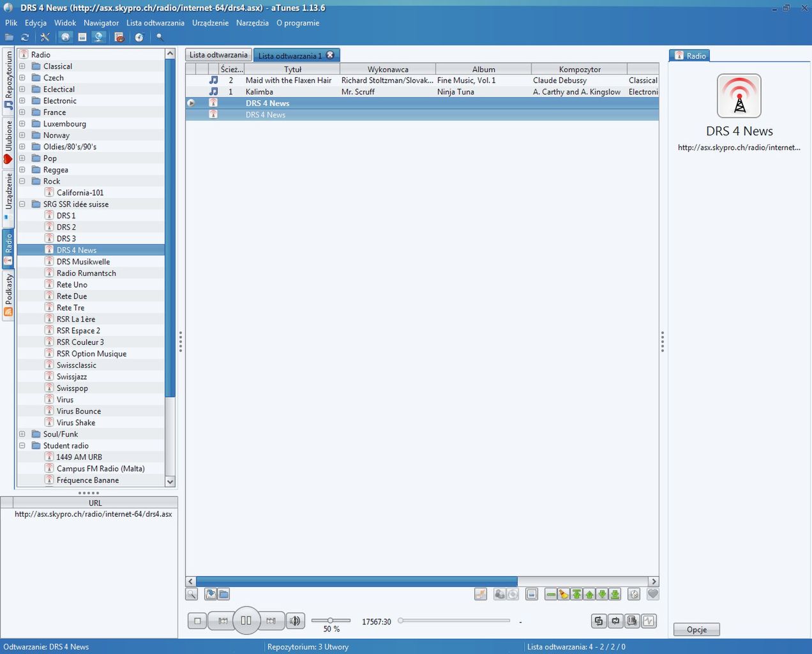Click the move-to-top green arrow icon
This screenshot has width=812, height=654.
[x=576, y=594]
